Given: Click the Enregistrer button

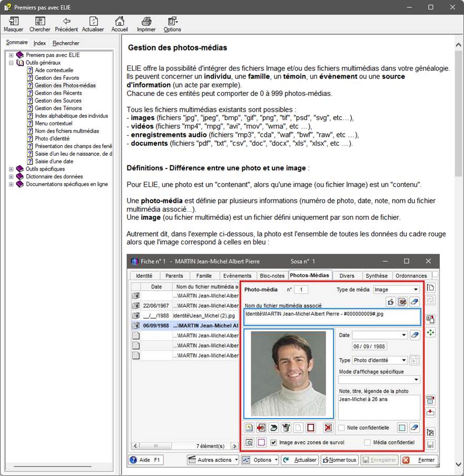Looking at the screenshot, I should pos(379,460).
